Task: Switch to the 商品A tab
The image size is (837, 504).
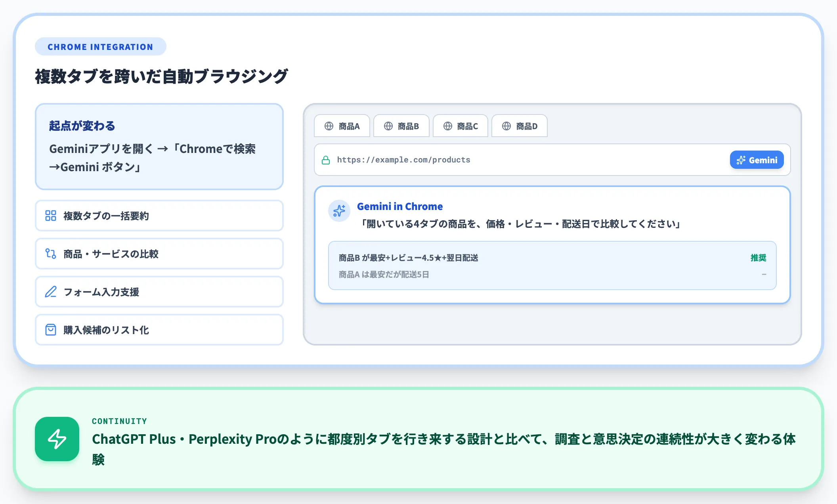Action: tap(342, 126)
